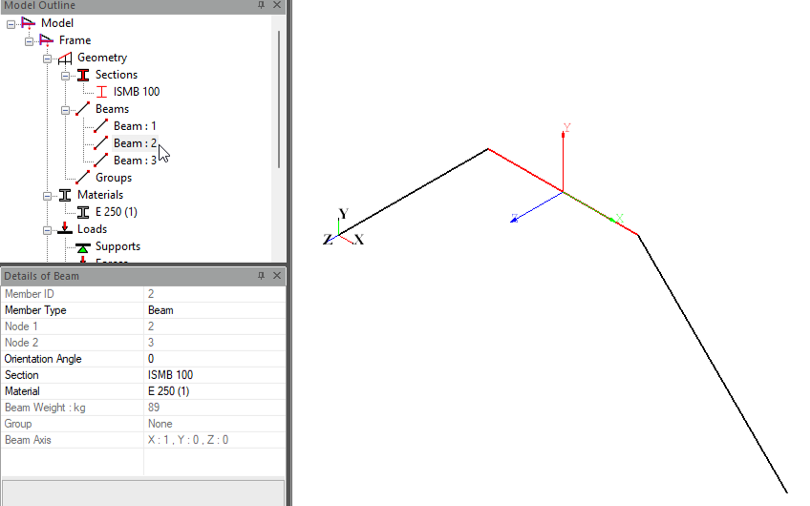Click the red I-beam Sections icon
Viewport: 810px width, 506px height.
coord(83,75)
